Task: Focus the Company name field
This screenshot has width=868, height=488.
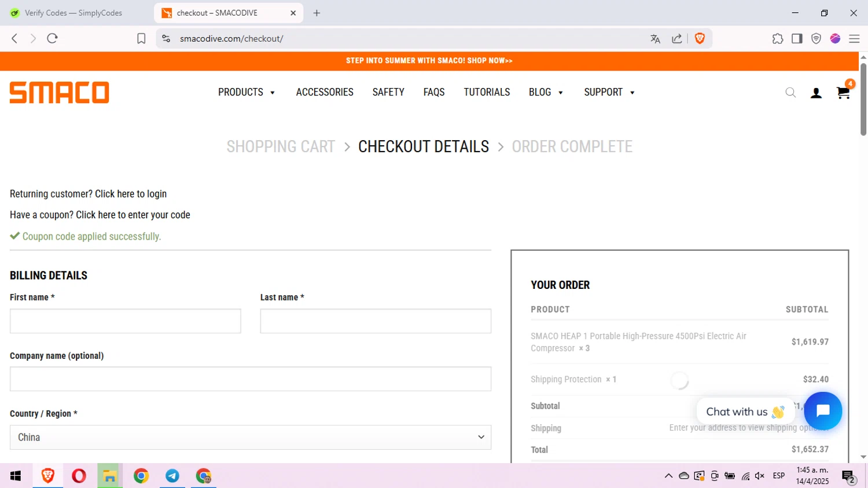Action: coord(251,379)
